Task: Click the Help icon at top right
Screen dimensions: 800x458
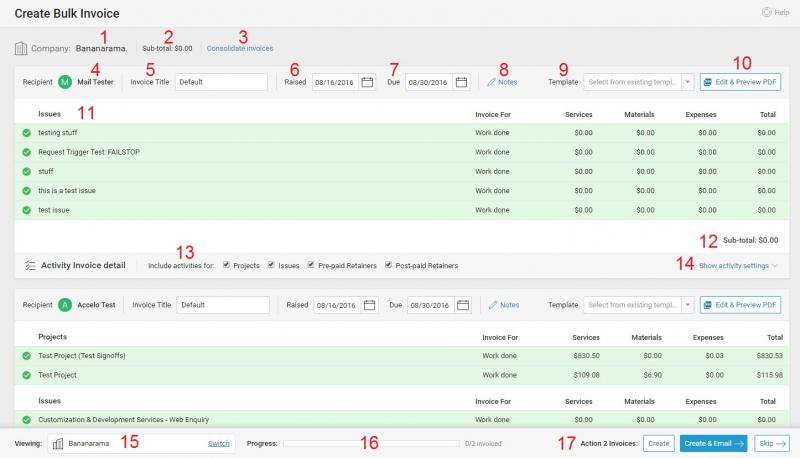Action: click(766, 13)
